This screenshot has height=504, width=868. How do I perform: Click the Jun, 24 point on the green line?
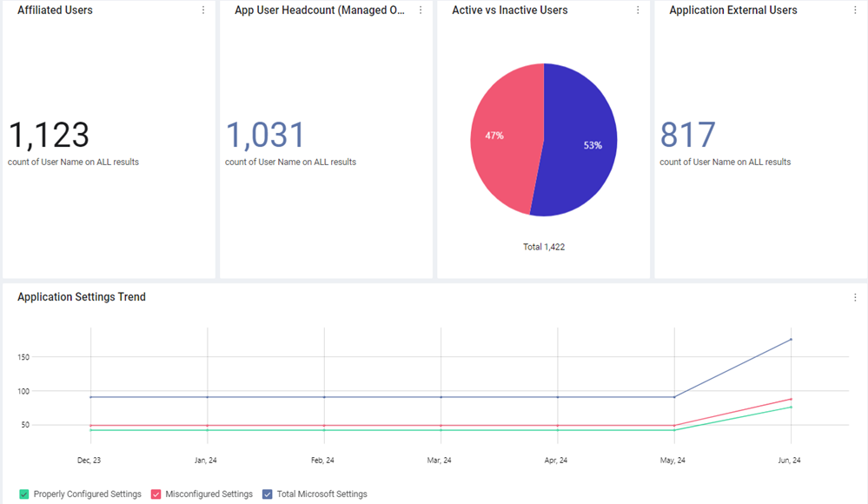click(791, 408)
